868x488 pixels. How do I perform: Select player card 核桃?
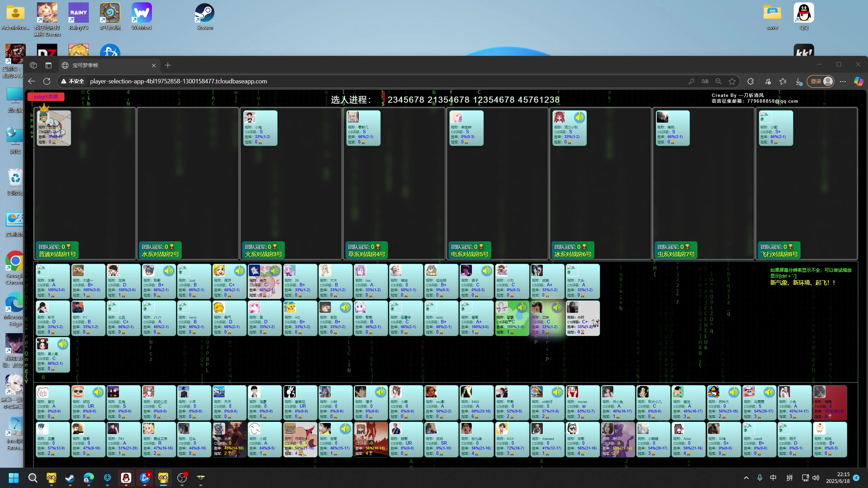[x=830, y=440]
